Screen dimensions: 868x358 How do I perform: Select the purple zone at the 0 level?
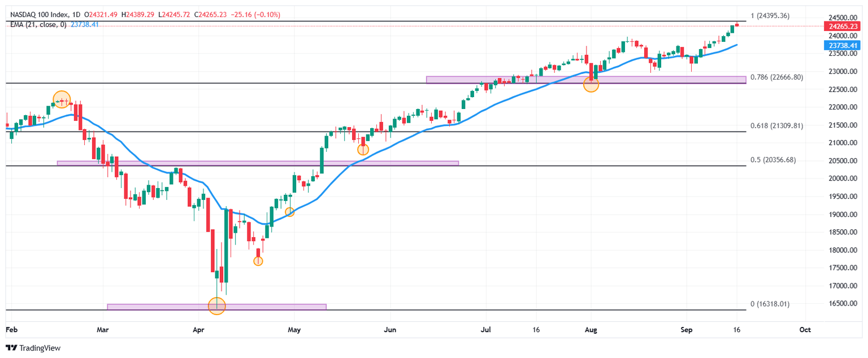click(x=217, y=307)
